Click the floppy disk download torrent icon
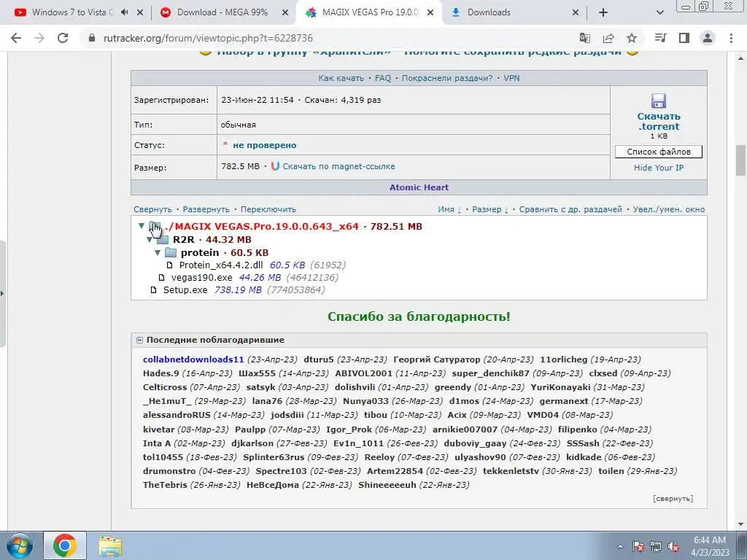 click(x=659, y=101)
